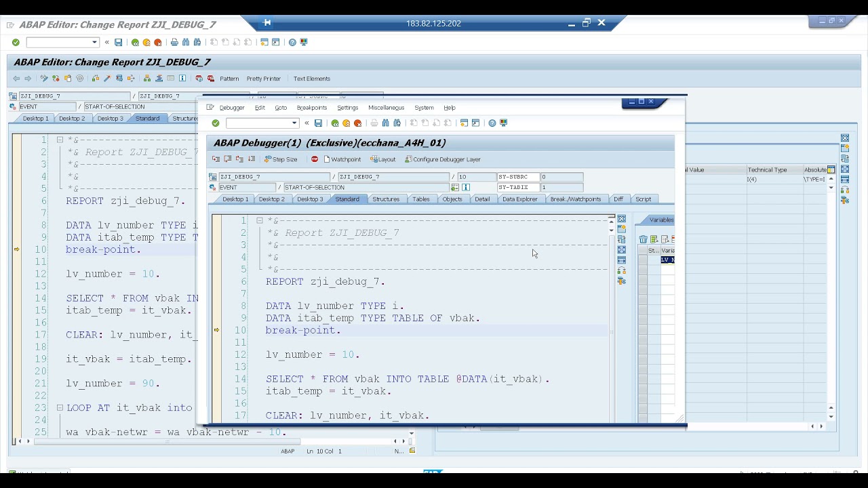
Task: Click the Pattern button in ABAP Editor
Action: [x=229, y=79]
